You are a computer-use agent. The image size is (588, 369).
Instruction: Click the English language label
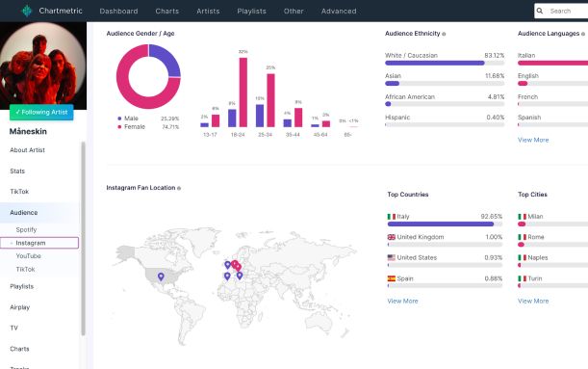[x=528, y=76]
